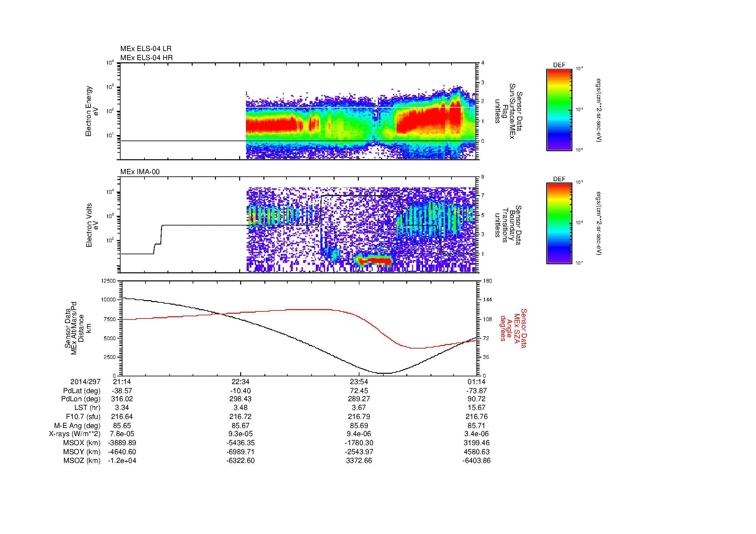Click the 'MSOX (km)' row label

point(82,443)
